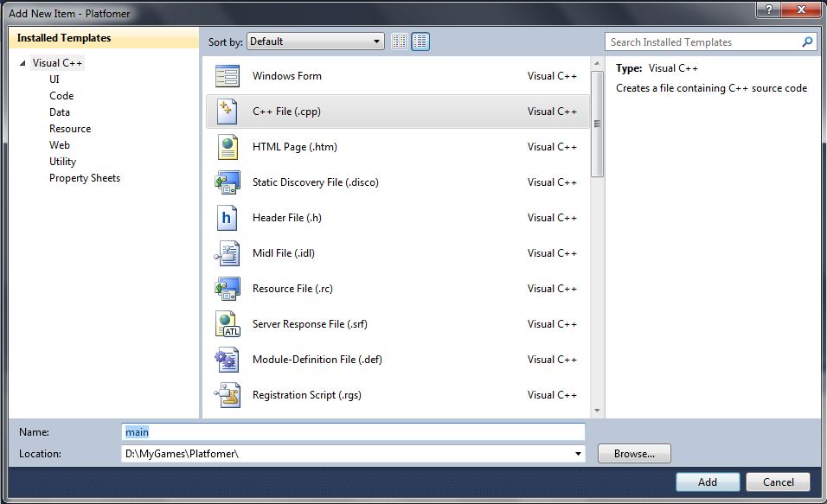Pick the Midl File (.idl) template icon

(228, 253)
